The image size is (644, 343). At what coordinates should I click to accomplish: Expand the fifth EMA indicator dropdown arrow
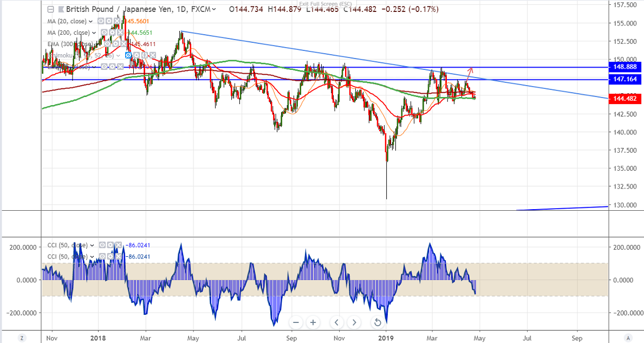[94, 67]
